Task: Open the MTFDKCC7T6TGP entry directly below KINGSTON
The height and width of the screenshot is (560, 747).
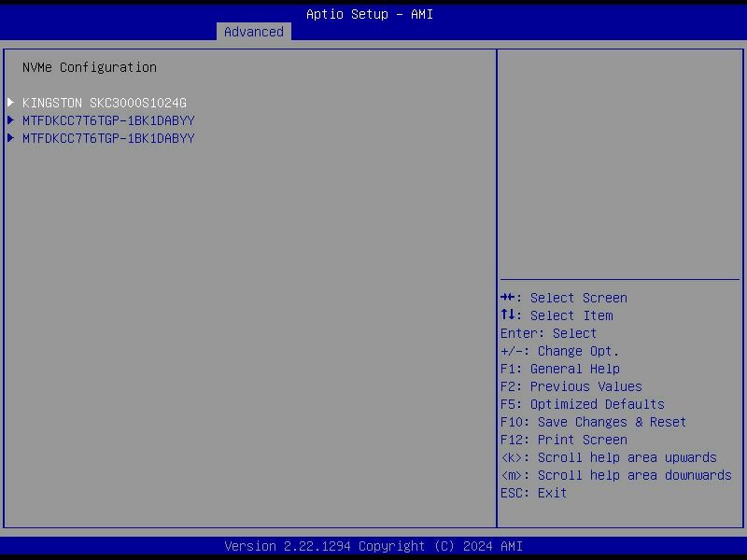Action: pyautogui.click(x=108, y=120)
